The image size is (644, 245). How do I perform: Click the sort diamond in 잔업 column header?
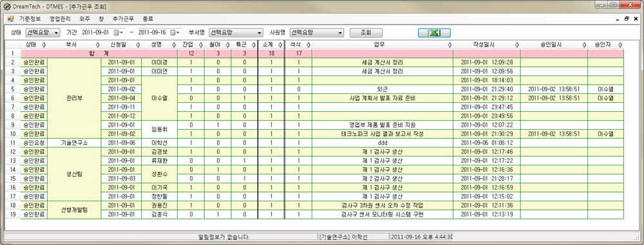point(201,45)
